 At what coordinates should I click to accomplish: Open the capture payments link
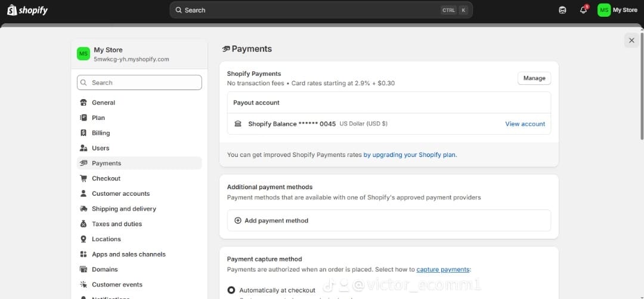tap(442, 269)
